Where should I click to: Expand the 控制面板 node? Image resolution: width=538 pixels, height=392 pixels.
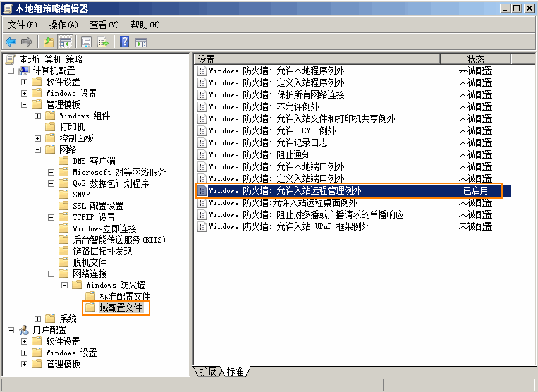(38, 139)
